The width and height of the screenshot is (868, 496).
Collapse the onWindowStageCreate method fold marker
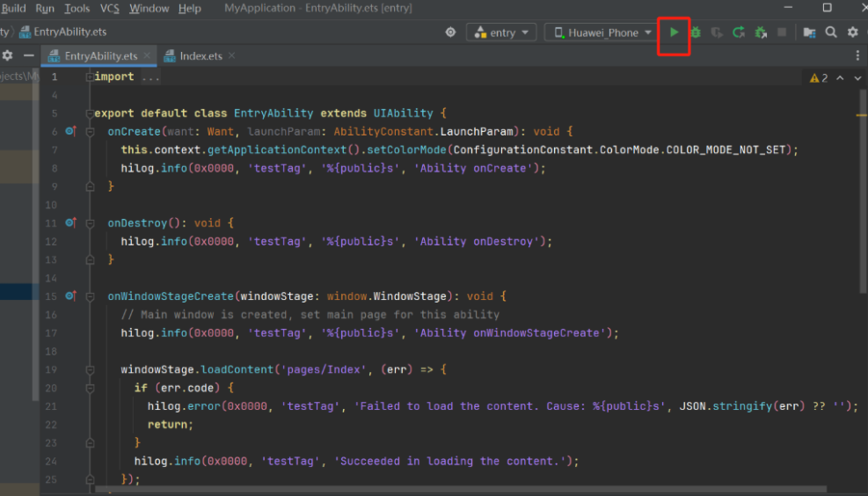(90, 296)
